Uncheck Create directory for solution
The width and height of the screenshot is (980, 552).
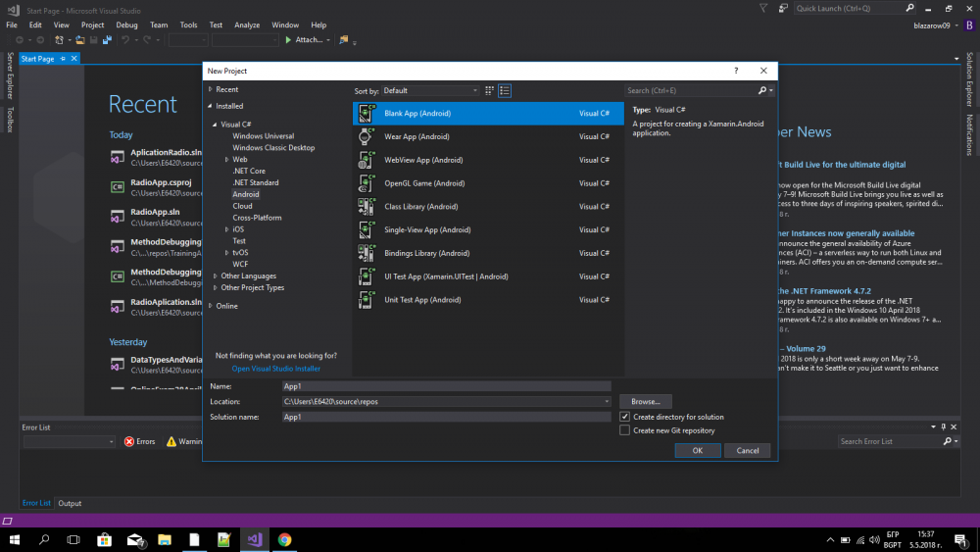pos(624,417)
